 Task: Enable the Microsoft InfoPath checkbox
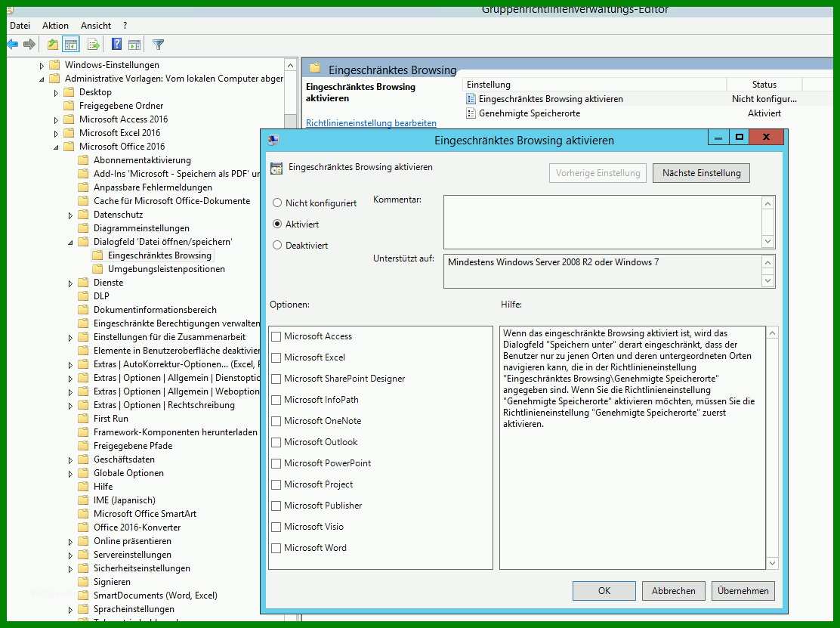click(276, 400)
